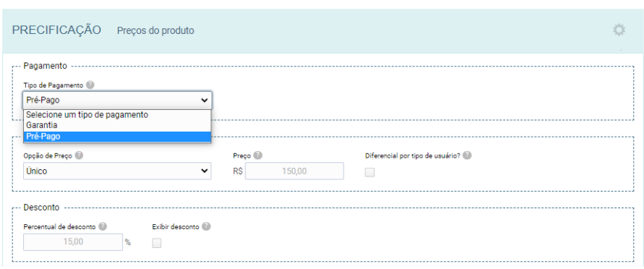Click the Pagamento section legend

[x=45, y=66]
